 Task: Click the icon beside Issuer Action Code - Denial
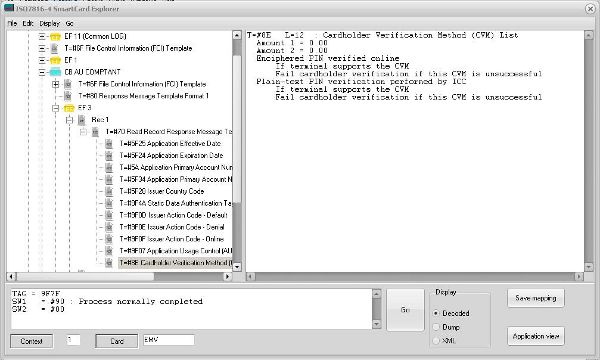point(109,227)
